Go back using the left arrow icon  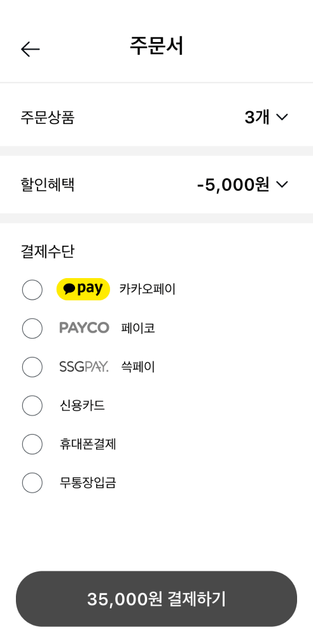[x=31, y=49]
